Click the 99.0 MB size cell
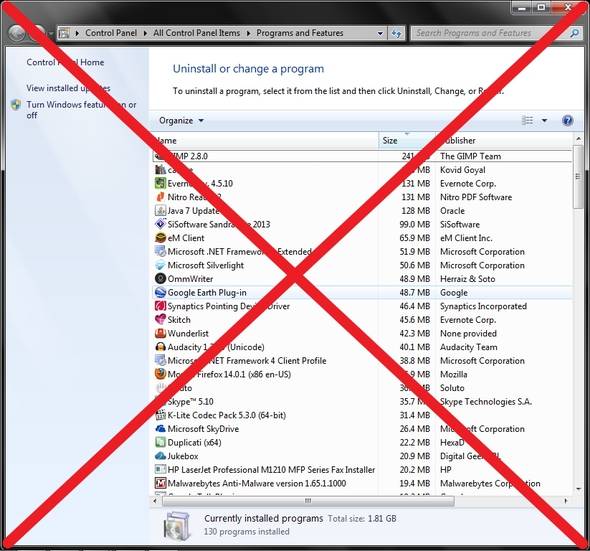The height and width of the screenshot is (551, 590). coord(415,224)
